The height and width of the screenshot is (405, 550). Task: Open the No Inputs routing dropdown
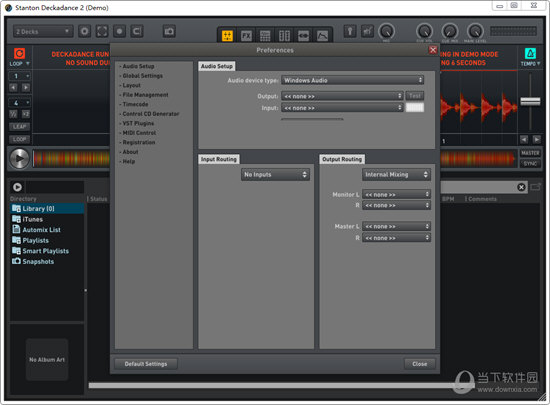click(275, 175)
